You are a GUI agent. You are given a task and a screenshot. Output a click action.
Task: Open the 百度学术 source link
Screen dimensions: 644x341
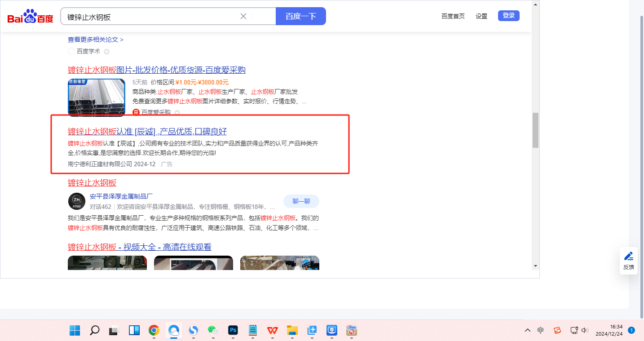click(x=88, y=51)
